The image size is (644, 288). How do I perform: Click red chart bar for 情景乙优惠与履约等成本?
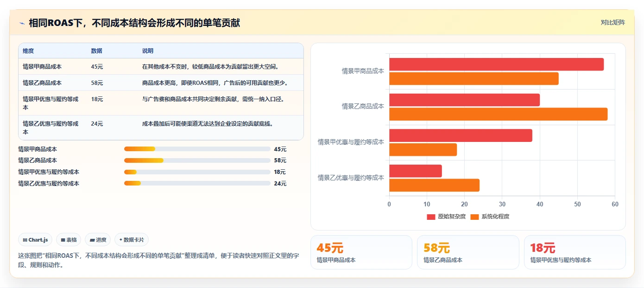[x=416, y=171]
